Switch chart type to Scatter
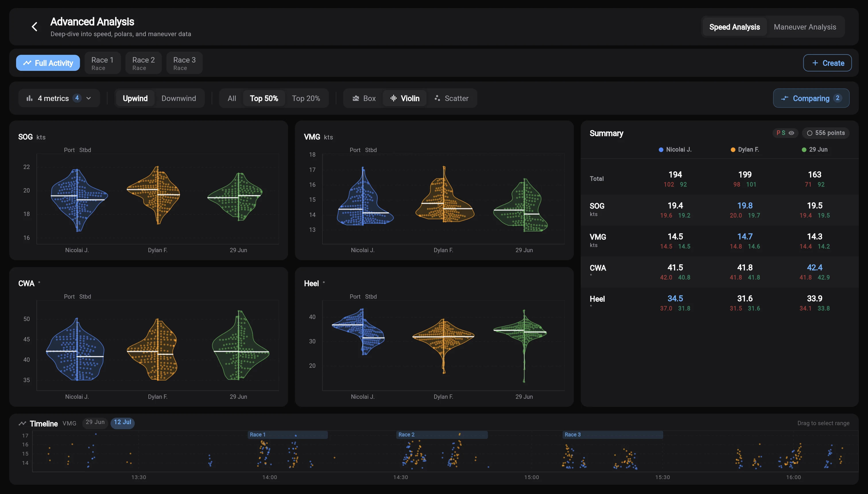The width and height of the screenshot is (868, 494). 451,98
